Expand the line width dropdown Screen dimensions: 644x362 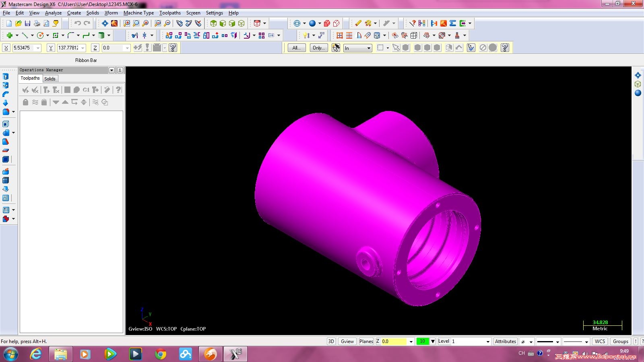586,341
